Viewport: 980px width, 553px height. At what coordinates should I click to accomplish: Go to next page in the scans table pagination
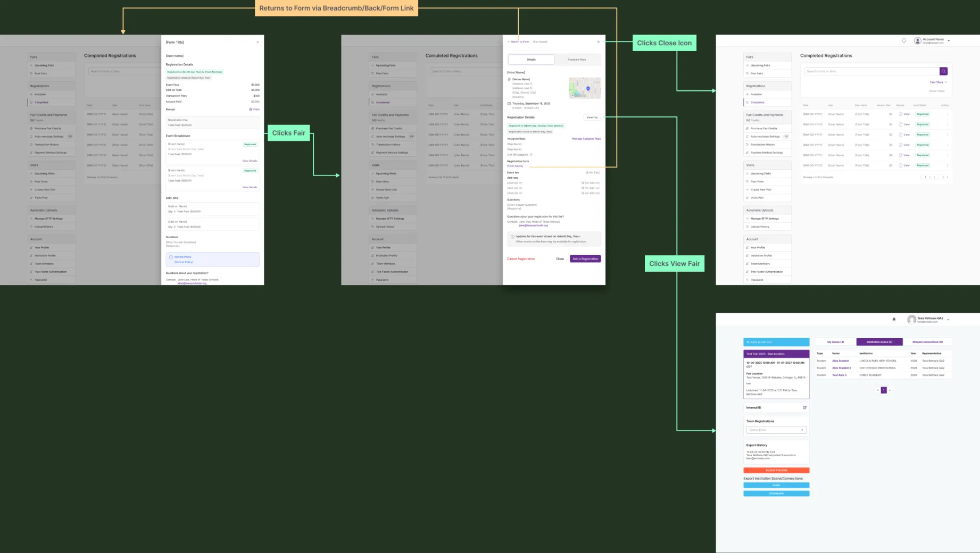(x=890, y=390)
